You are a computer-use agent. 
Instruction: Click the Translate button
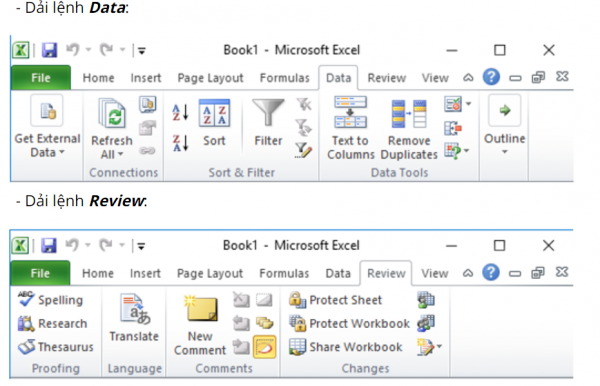click(134, 318)
